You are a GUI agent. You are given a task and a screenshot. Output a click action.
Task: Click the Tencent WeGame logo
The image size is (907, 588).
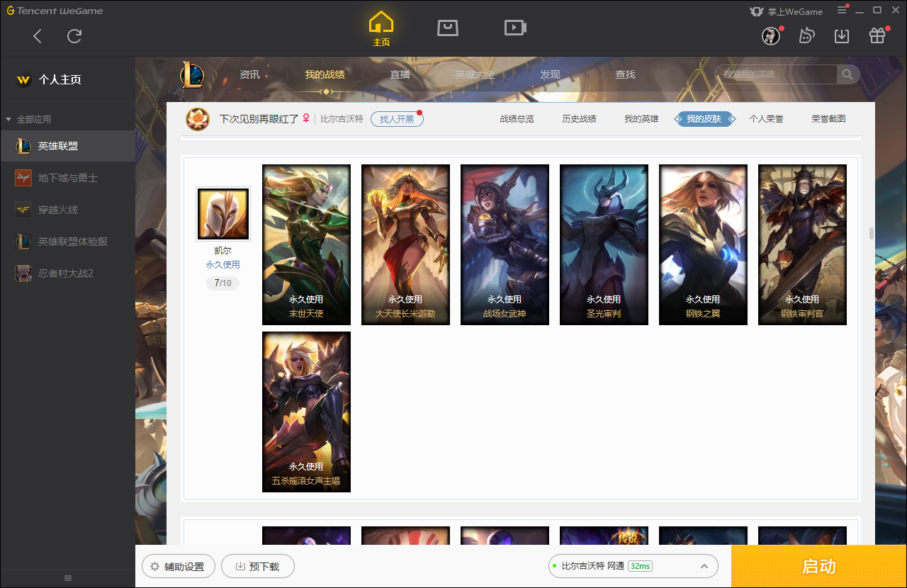pos(55,11)
